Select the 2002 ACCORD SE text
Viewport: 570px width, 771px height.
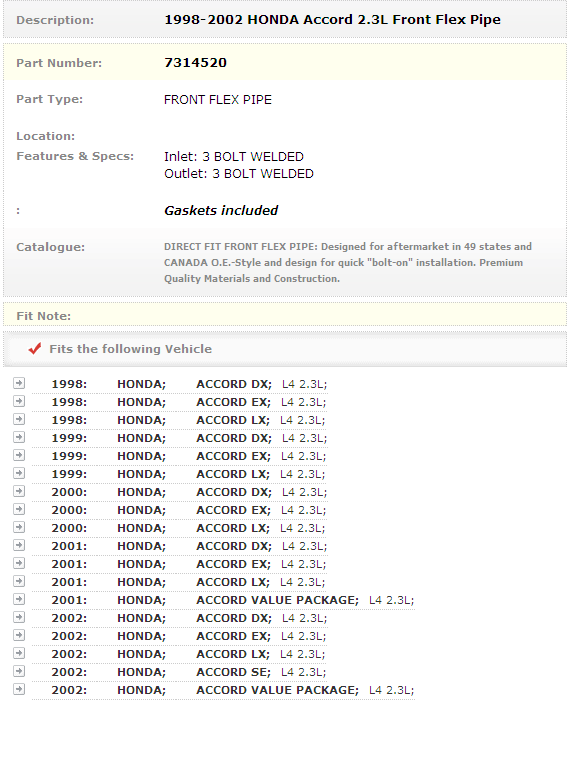[234, 672]
